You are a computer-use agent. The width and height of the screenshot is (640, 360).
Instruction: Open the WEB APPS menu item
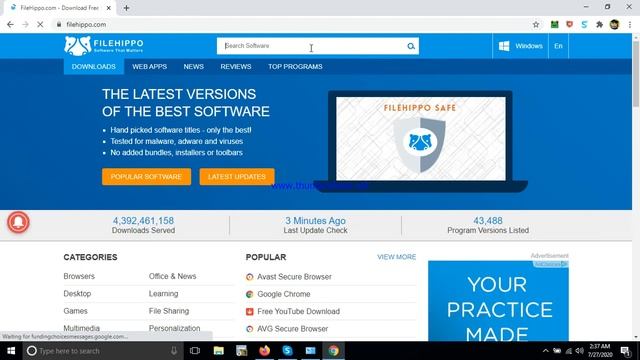pyautogui.click(x=149, y=67)
